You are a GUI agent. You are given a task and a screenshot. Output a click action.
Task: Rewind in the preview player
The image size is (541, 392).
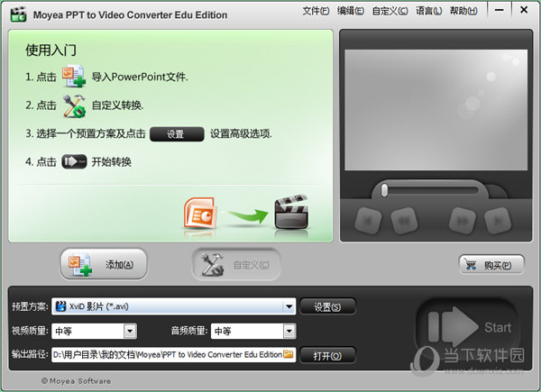click(x=404, y=221)
